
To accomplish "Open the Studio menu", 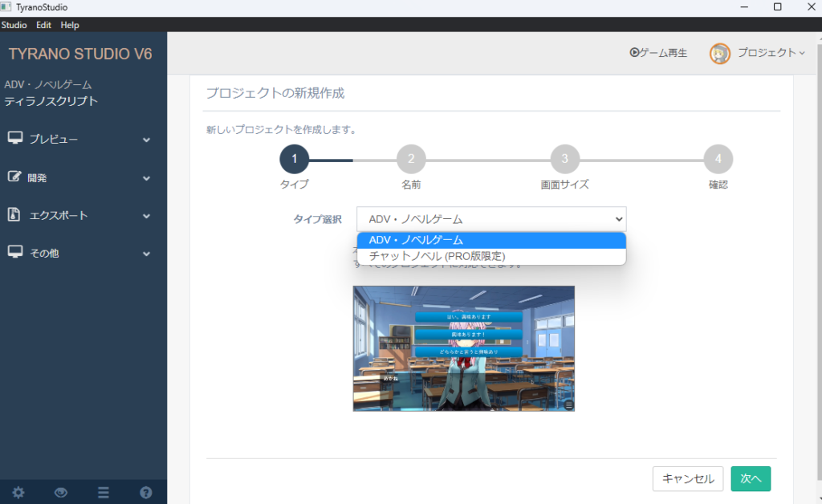I will coord(14,25).
